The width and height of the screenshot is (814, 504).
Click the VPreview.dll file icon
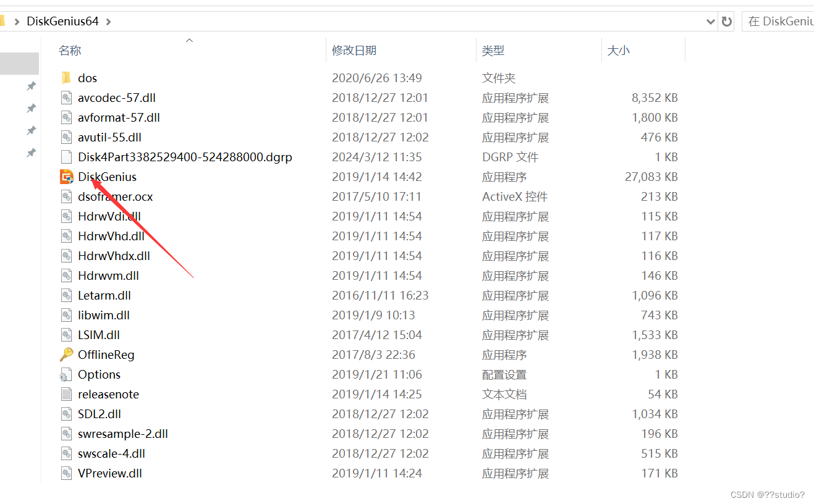tap(66, 473)
